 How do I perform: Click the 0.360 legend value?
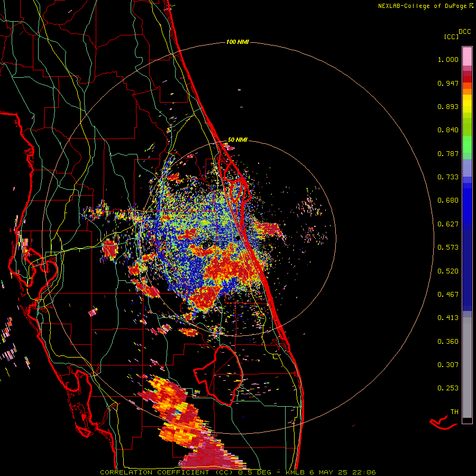click(448, 342)
